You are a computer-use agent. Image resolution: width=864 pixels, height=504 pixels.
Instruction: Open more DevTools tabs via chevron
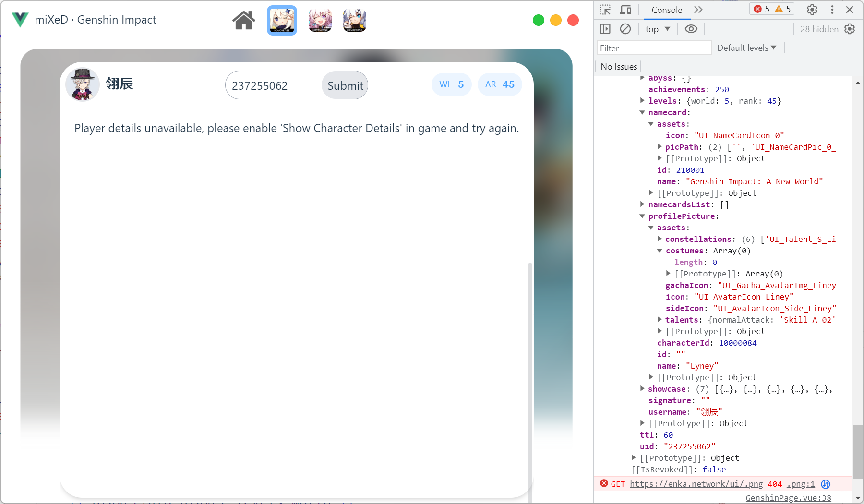[699, 9]
